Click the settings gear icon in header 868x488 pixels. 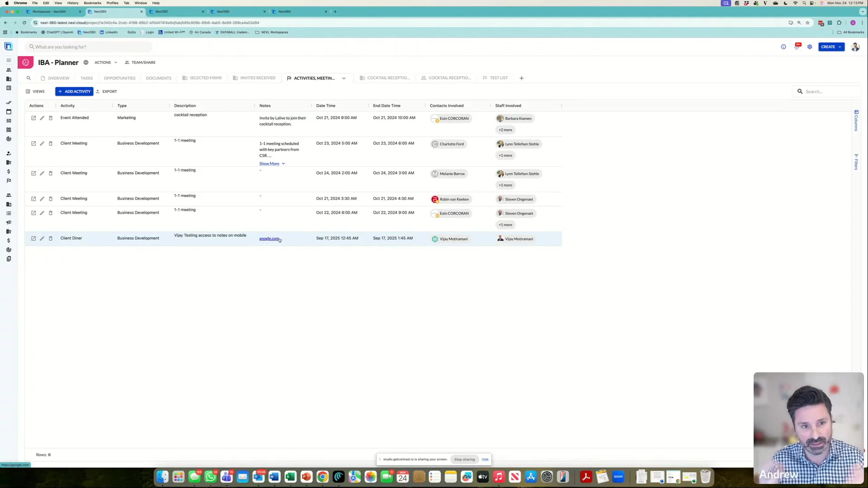810,47
